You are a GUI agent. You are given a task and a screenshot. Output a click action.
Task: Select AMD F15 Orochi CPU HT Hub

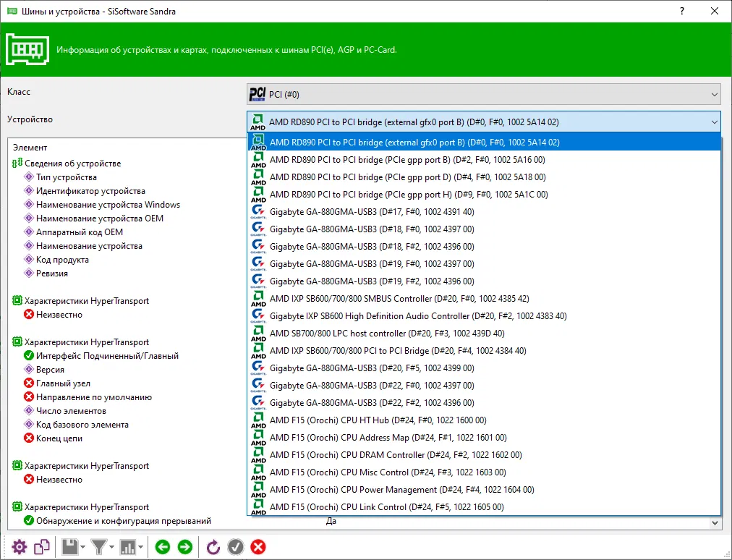coord(484,420)
